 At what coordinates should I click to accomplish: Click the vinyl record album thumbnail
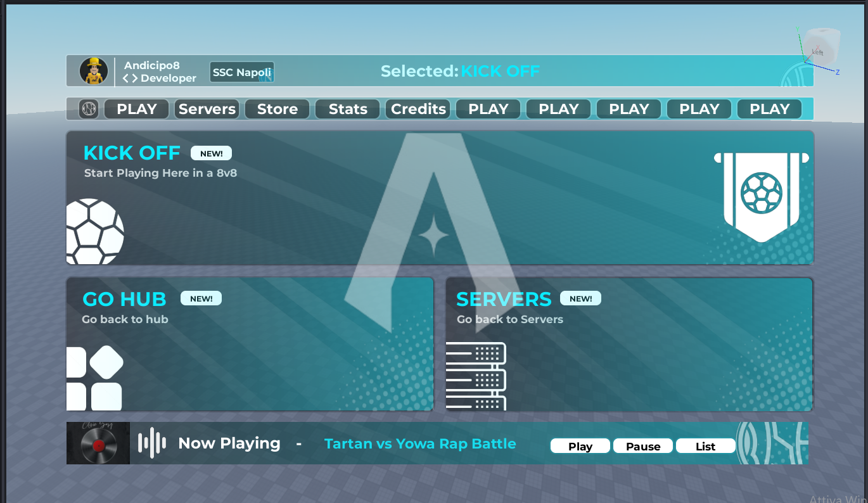pyautogui.click(x=98, y=443)
